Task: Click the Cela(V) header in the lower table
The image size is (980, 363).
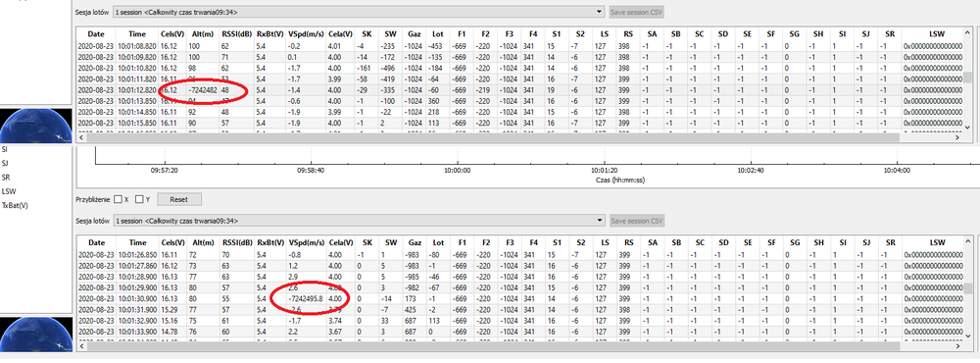Action: pos(340,242)
